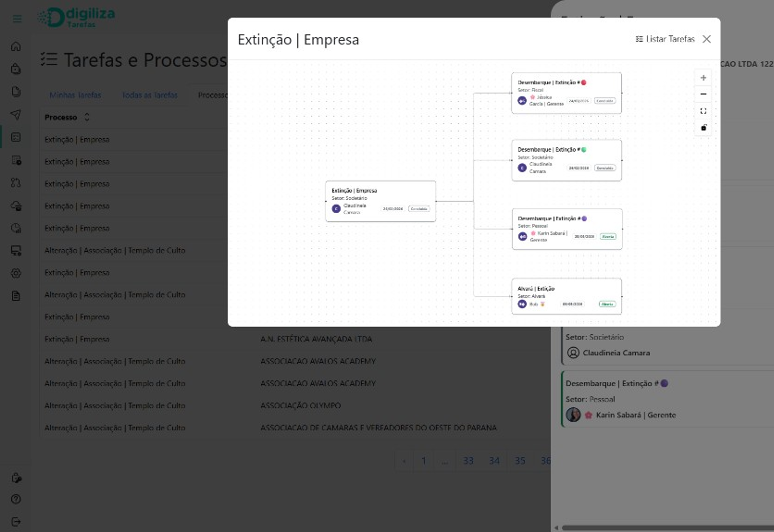Image resolution: width=774 pixels, height=532 pixels.
Task: Select the Desembarque node for Setor Societário
Action: 566,160
